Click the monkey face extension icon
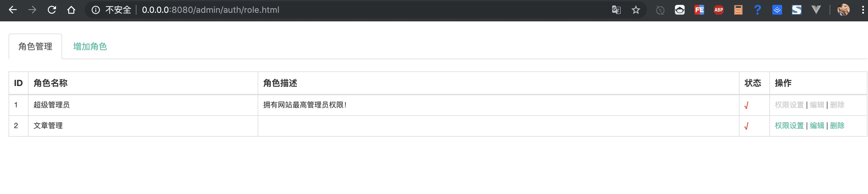This screenshot has width=868, height=194. click(x=680, y=10)
